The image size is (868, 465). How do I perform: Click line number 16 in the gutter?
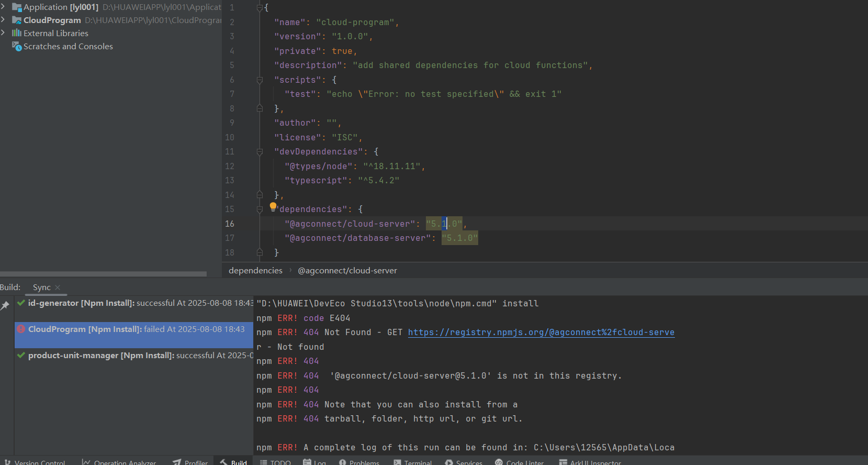click(x=230, y=224)
